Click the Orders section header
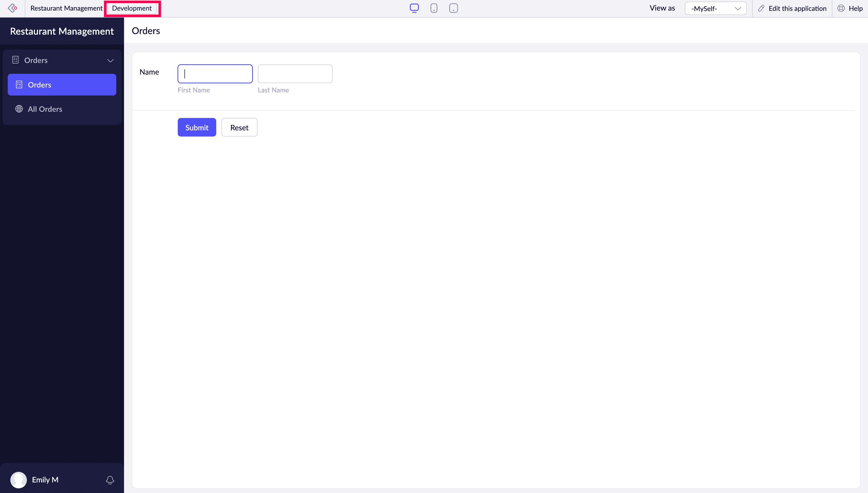The height and width of the screenshot is (493, 868). coord(36,60)
